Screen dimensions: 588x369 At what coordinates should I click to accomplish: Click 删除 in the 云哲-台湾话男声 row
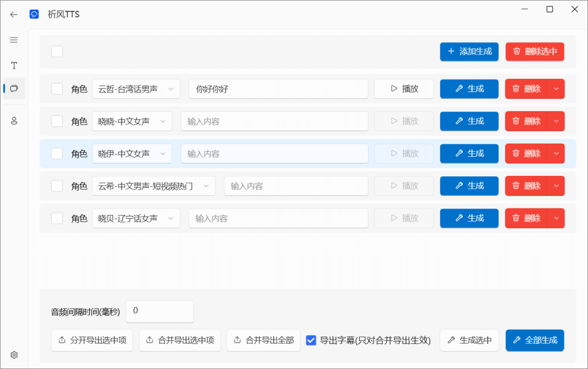click(x=526, y=89)
